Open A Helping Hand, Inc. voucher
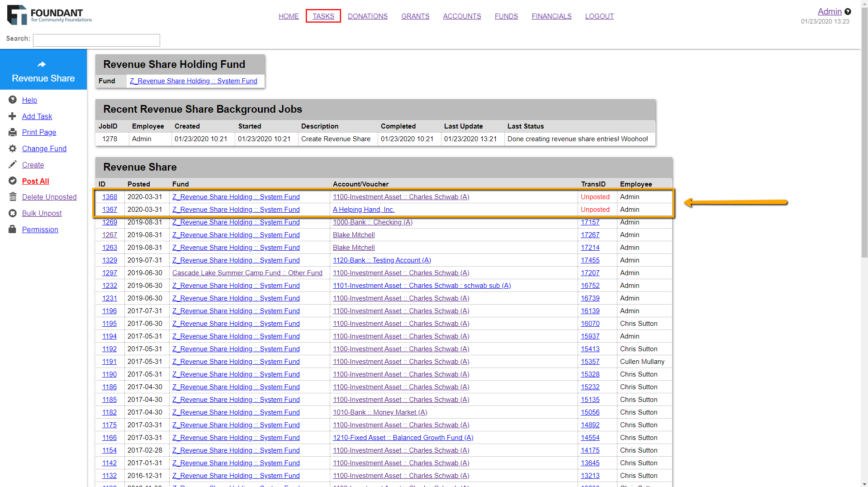The image size is (868, 487). coord(364,210)
